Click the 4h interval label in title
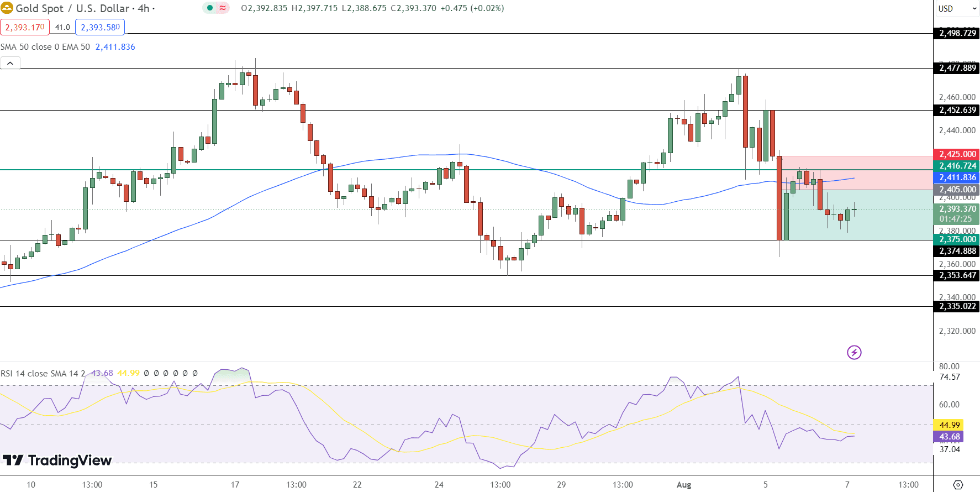 click(144, 8)
